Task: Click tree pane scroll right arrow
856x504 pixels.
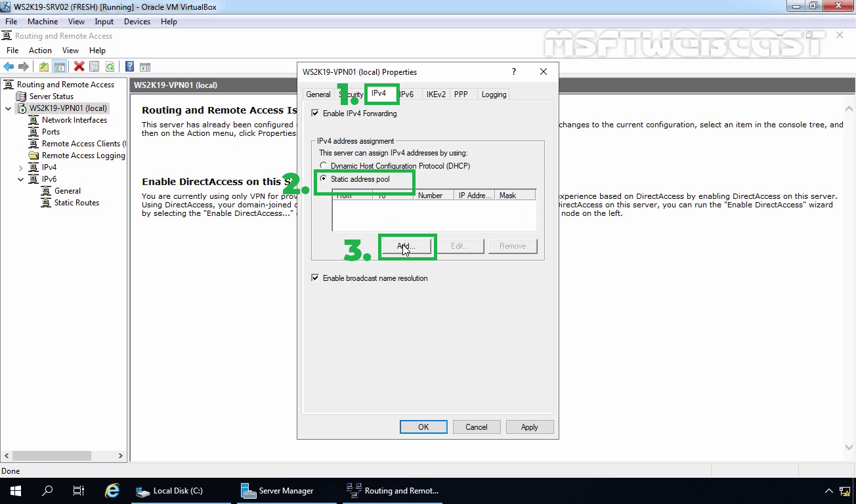Action: click(121, 455)
